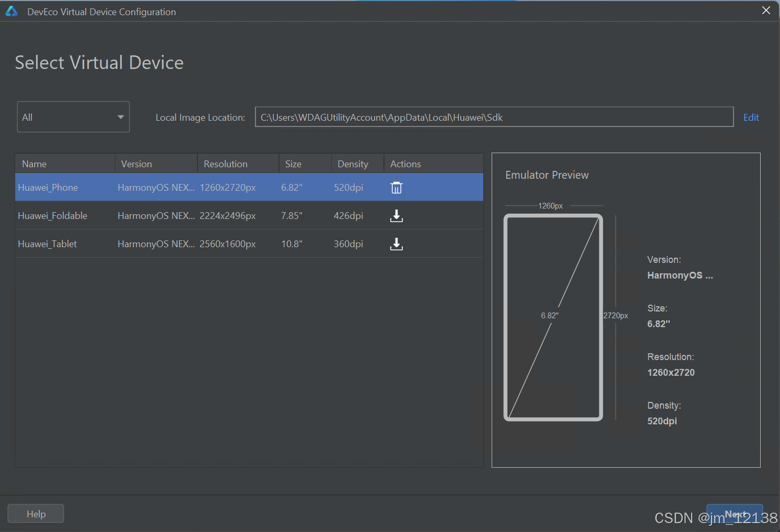Screen dimensions: 780x532
Task: Sort by the Version column header
Action: pyautogui.click(x=156, y=164)
